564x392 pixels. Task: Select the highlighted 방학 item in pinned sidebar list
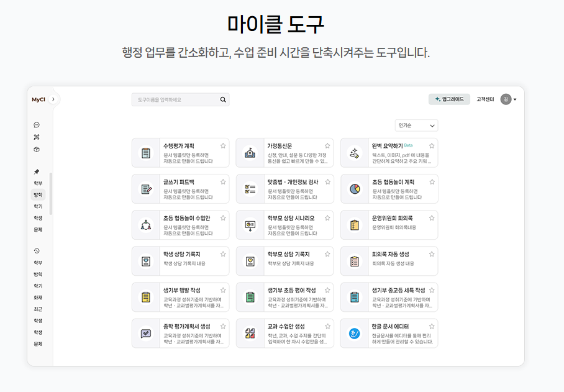tap(38, 195)
